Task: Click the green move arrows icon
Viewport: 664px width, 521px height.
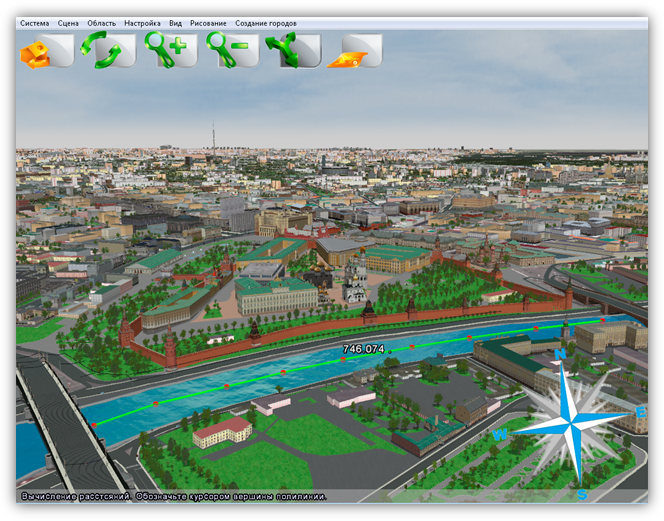Action: (292, 50)
